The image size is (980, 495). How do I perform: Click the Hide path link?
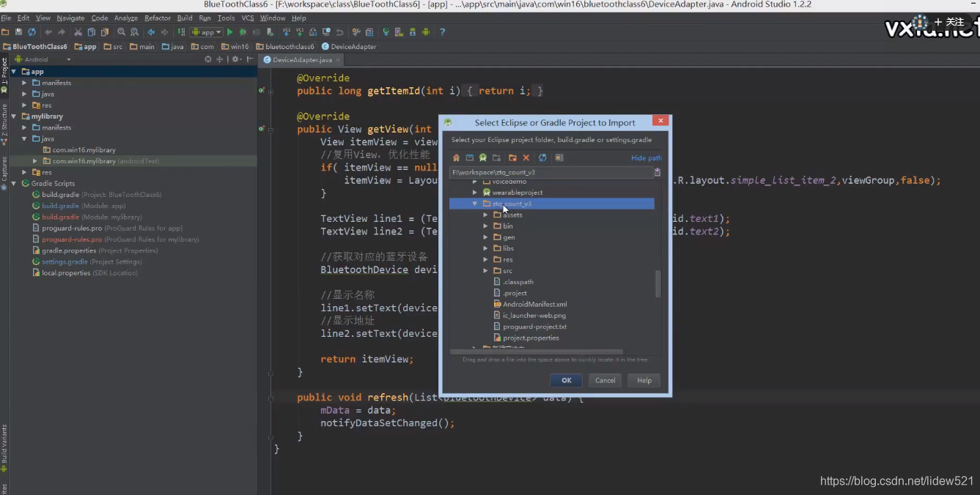(x=646, y=158)
